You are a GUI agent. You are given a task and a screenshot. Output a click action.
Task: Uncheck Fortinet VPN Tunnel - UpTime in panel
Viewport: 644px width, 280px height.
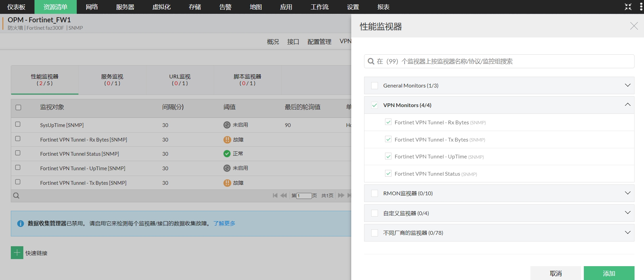[388, 156]
